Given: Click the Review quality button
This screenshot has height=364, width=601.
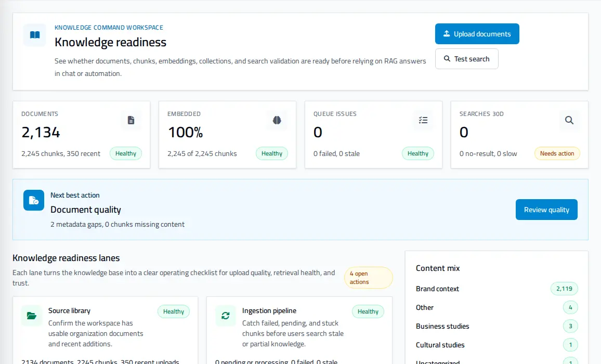Looking at the screenshot, I should click(x=546, y=210).
